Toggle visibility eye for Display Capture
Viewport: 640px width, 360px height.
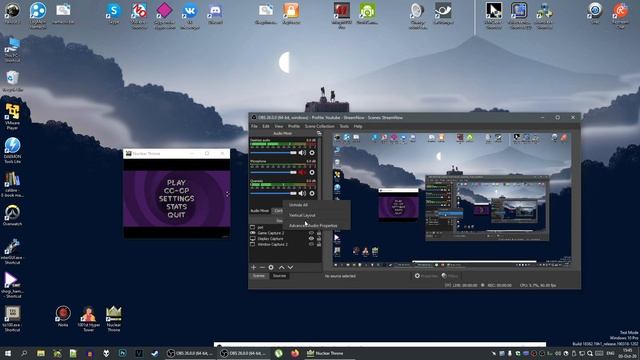tap(311, 239)
